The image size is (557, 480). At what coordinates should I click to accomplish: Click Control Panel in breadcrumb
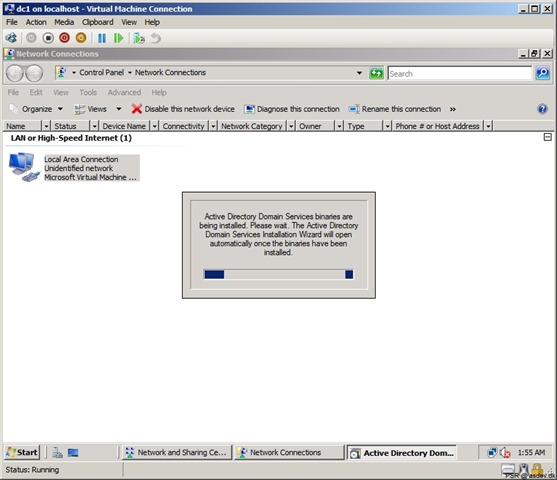pyautogui.click(x=102, y=72)
